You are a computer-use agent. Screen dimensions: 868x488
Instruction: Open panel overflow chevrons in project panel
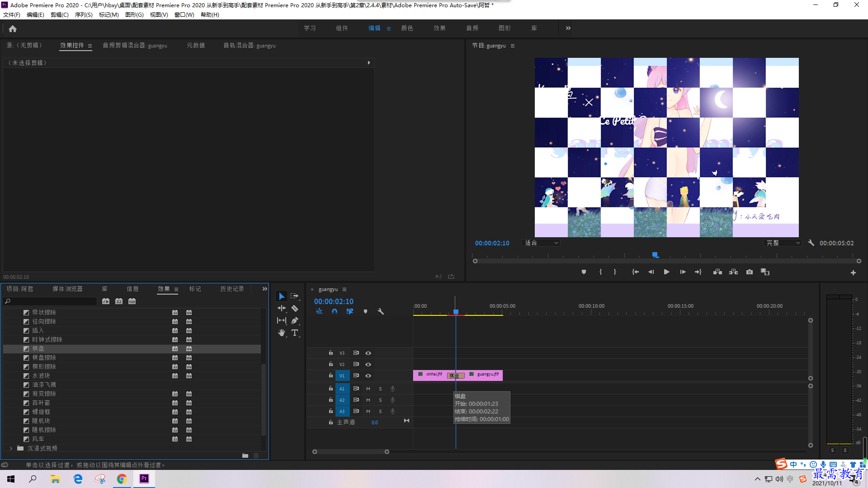click(x=265, y=289)
